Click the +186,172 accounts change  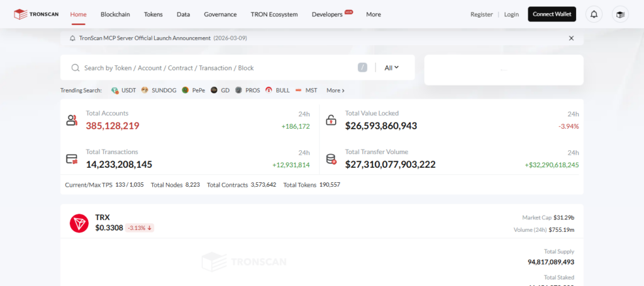coord(296,126)
